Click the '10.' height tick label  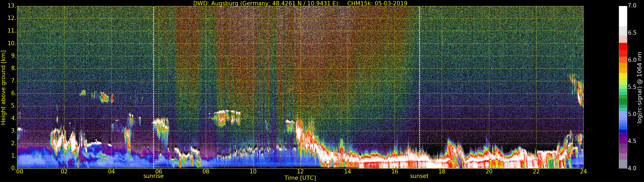tap(12, 43)
